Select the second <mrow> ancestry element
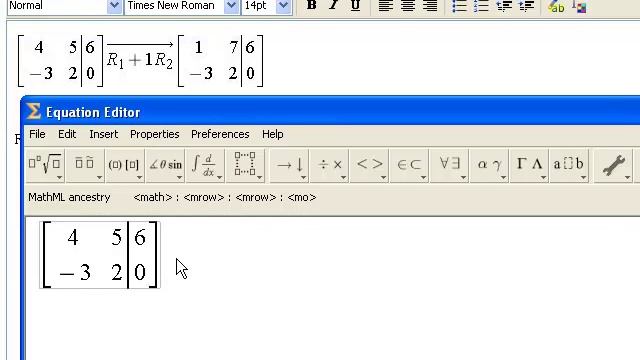The width and height of the screenshot is (640, 360). pyautogui.click(x=256, y=198)
